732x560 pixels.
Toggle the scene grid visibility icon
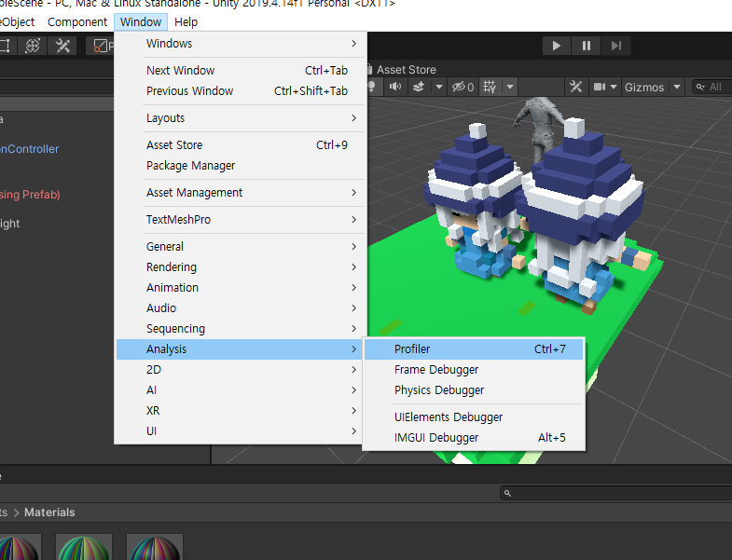[x=490, y=87]
